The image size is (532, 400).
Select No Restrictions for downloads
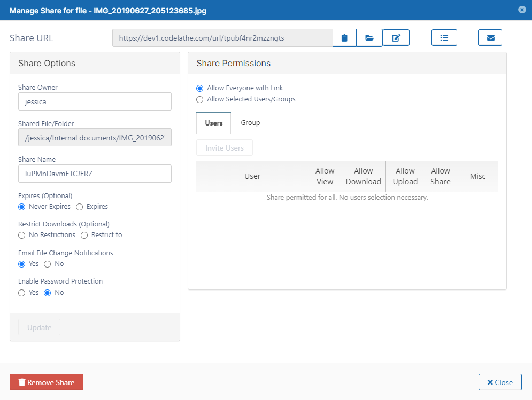point(22,235)
